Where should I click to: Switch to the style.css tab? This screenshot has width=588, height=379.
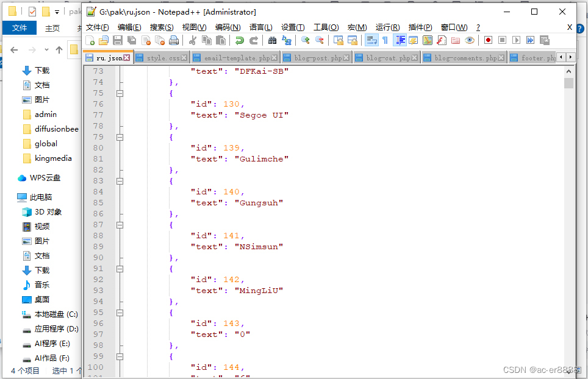pos(163,58)
